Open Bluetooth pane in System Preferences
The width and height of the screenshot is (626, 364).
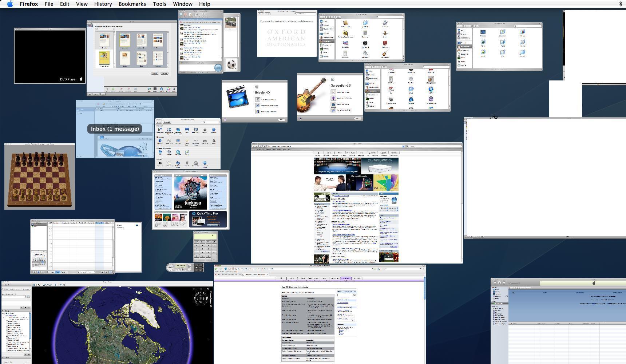coord(160,141)
